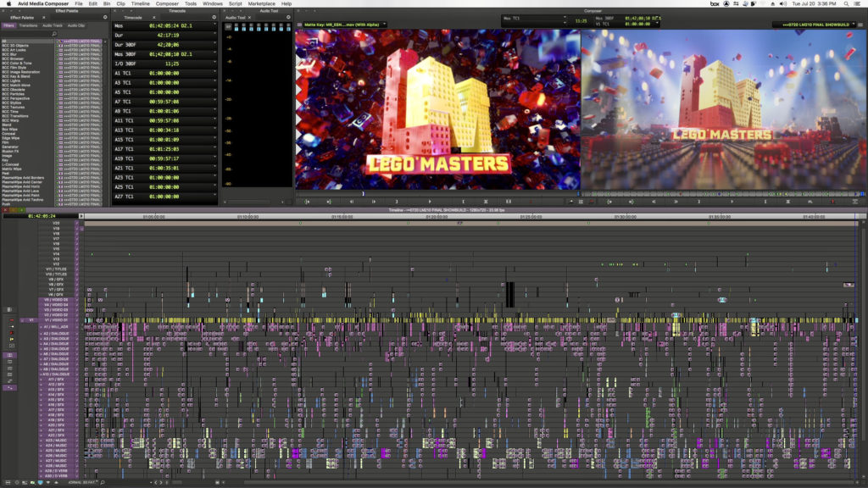Open the Audio Tool panel gear menu
868x488 pixels.
288,17
